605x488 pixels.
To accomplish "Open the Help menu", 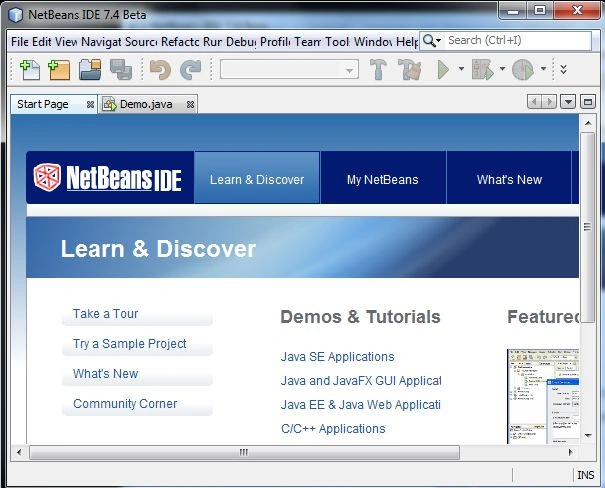I will click(407, 41).
